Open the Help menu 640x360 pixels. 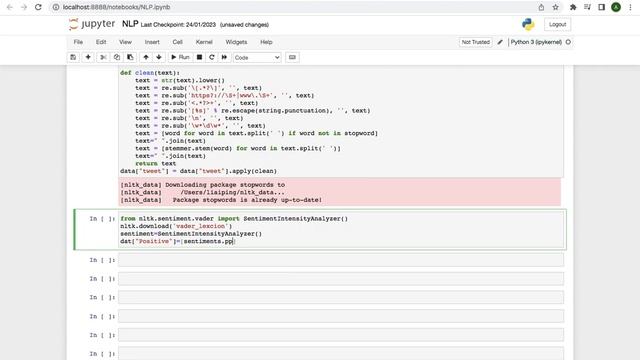click(x=266, y=42)
